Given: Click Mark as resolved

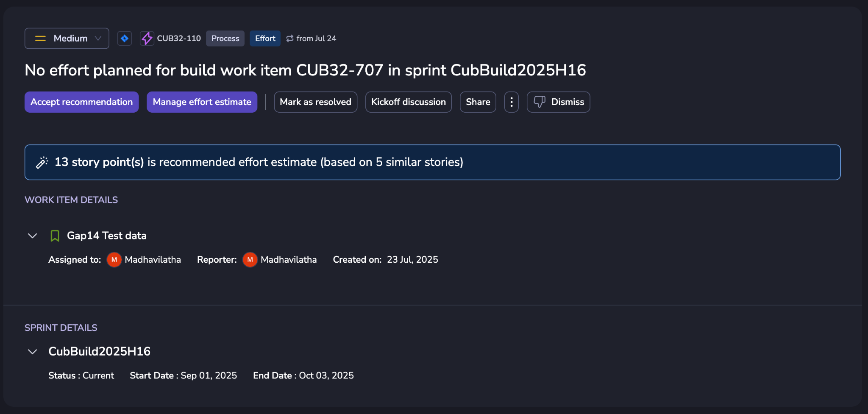Looking at the screenshot, I should [315, 102].
